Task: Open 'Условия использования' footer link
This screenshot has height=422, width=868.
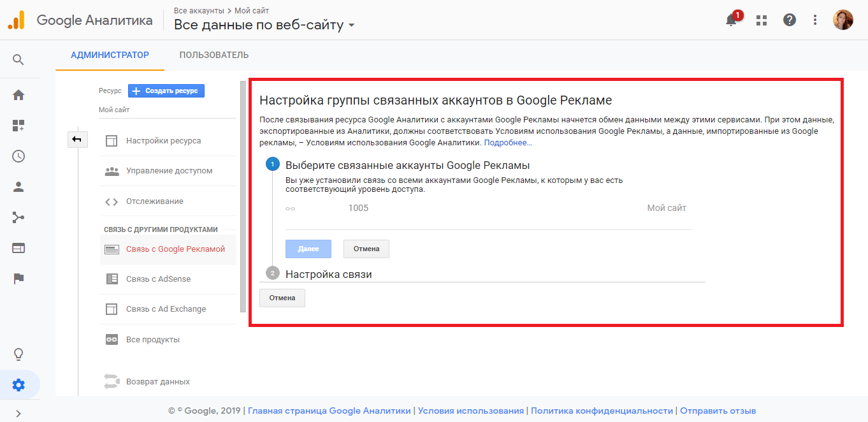Action: (x=471, y=411)
